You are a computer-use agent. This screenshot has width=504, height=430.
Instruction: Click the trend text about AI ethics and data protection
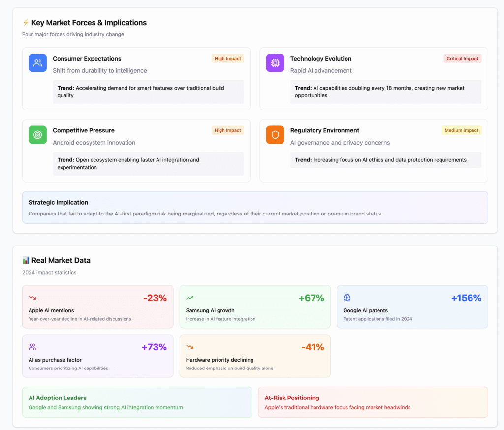pyautogui.click(x=380, y=160)
